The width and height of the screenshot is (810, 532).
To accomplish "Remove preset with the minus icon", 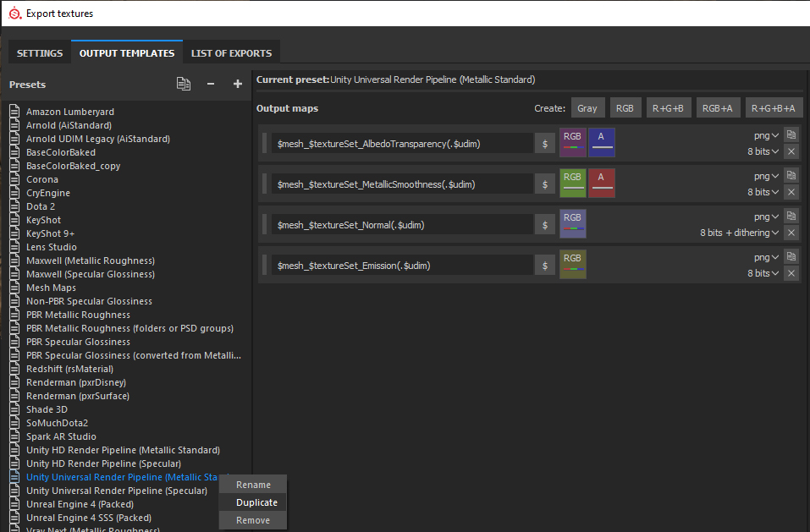I will [x=211, y=84].
